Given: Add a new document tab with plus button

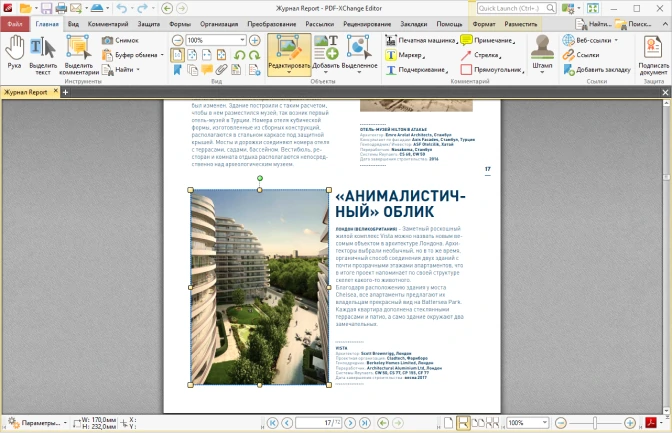Looking at the screenshot, I should tap(65, 92).
